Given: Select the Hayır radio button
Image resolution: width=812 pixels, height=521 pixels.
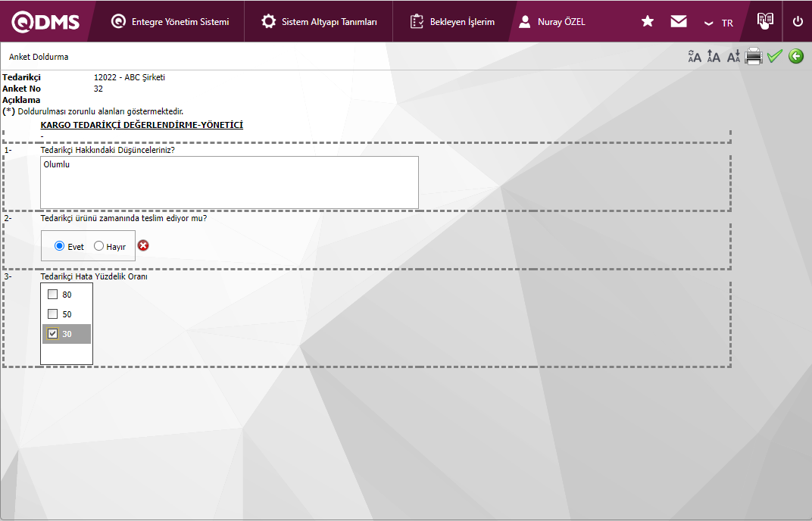Looking at the screenshot, I should [98, 246].
